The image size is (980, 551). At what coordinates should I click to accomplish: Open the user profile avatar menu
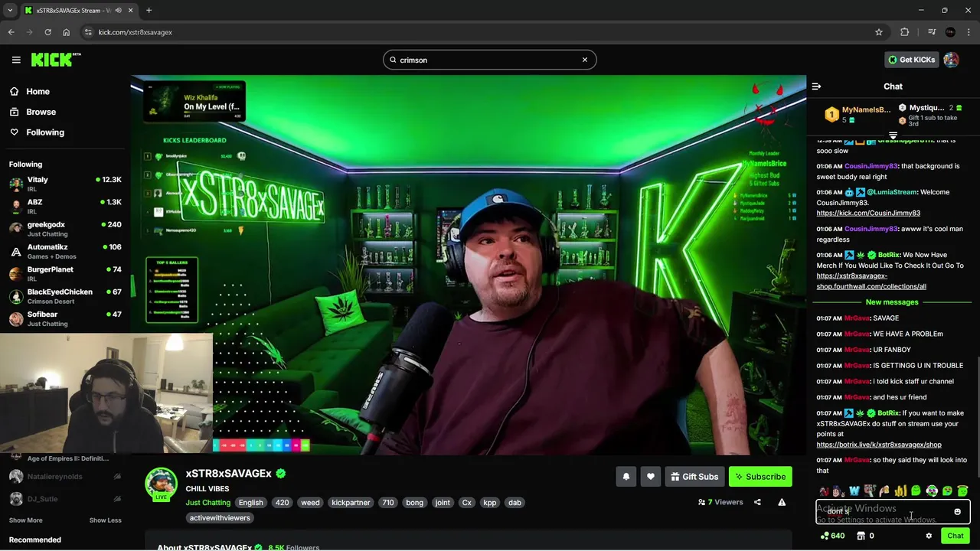pyautogui.click(x=951, y=60)
